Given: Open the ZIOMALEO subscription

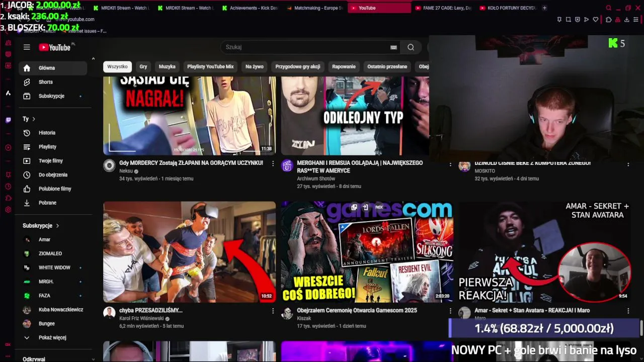Looking at the screenshot, I should 53,253.
